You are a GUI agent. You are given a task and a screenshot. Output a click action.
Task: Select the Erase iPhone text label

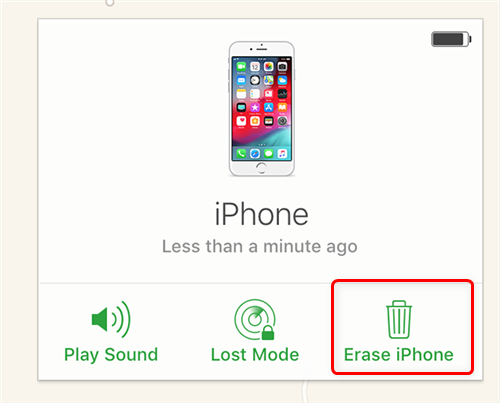point(399,354)
